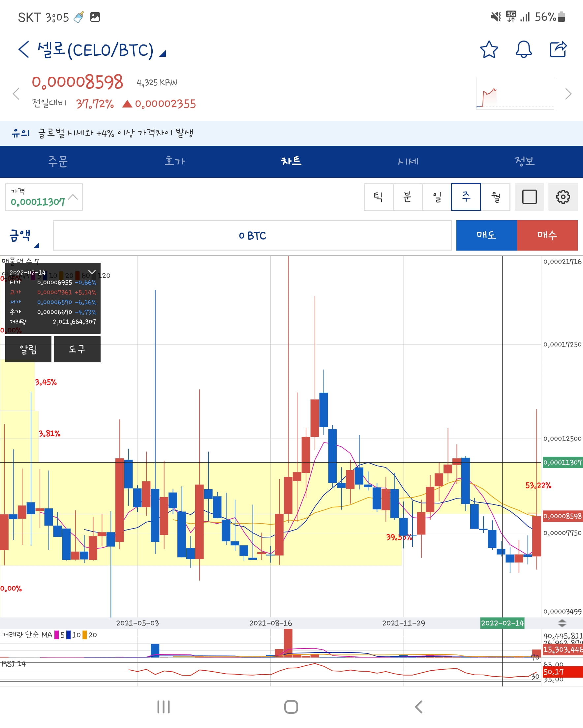
Task: Tap the 37.72% change text
Action: point(95,104)
